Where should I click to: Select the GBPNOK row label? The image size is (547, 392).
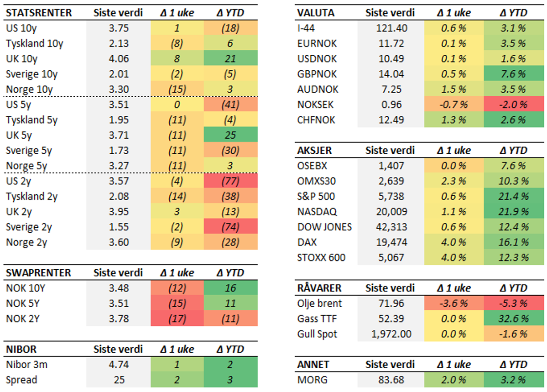[318, 74]
